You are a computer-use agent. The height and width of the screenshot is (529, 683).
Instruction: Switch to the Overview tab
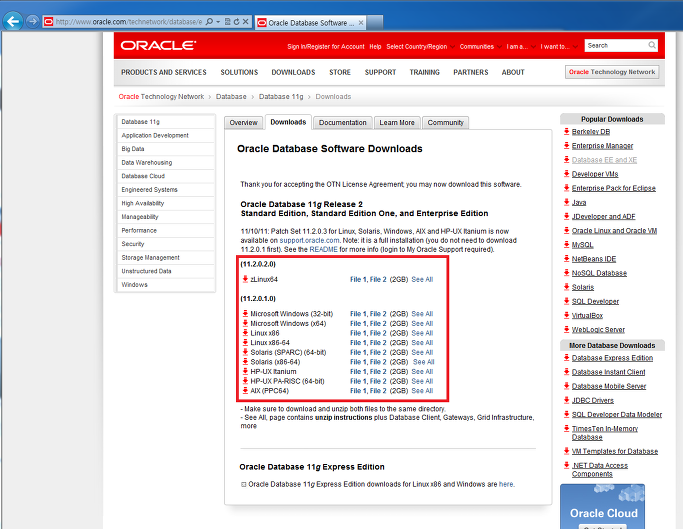243,123
